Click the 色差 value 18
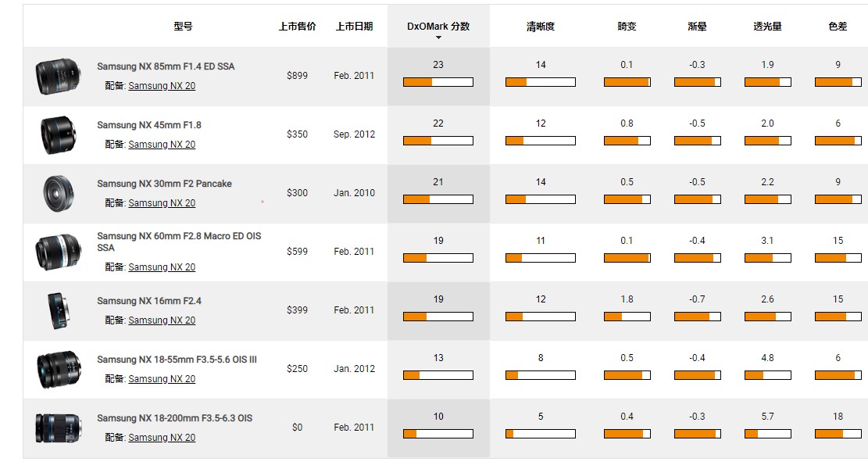 tap(838, 417)
